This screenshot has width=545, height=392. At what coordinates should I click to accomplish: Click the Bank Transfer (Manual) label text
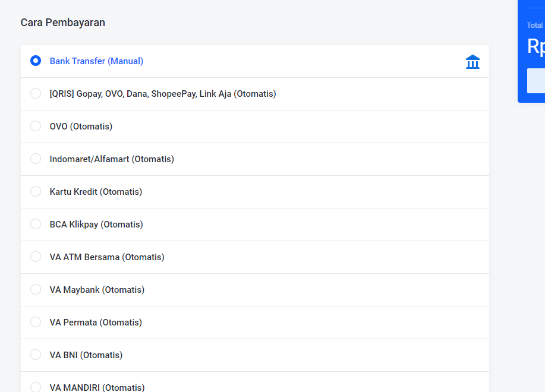pos(96,61)
